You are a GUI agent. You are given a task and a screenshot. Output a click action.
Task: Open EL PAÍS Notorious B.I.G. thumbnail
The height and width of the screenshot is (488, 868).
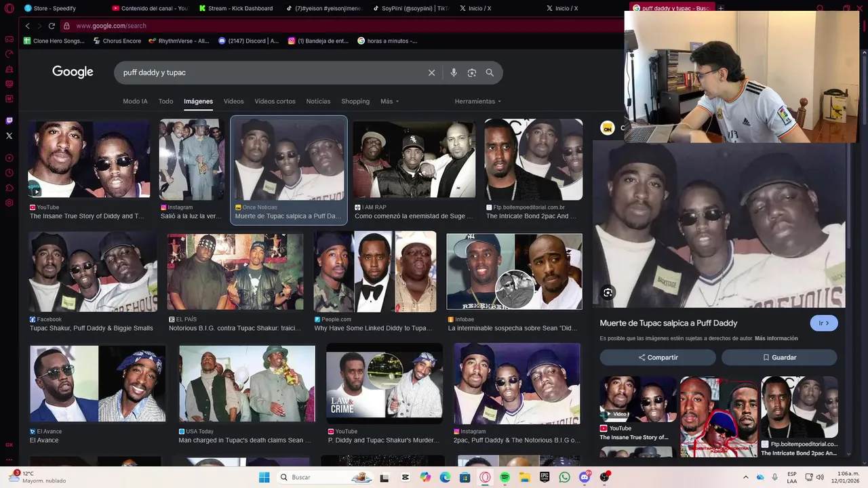235,272
